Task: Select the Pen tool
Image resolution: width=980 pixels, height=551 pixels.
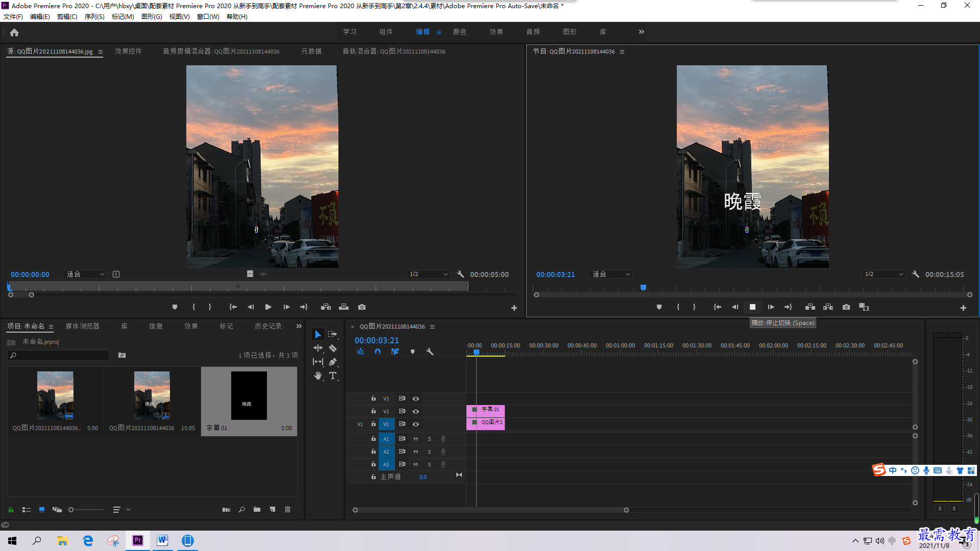Action: (332, 362)
